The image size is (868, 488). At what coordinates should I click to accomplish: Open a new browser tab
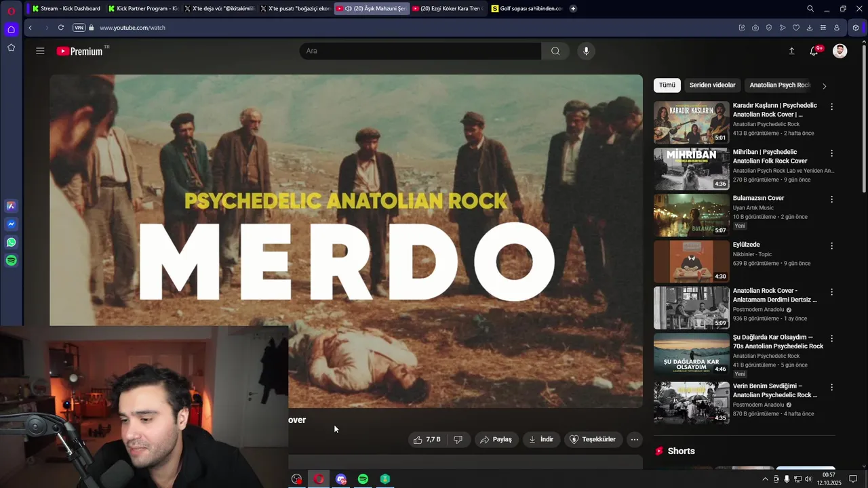[573, 9]
